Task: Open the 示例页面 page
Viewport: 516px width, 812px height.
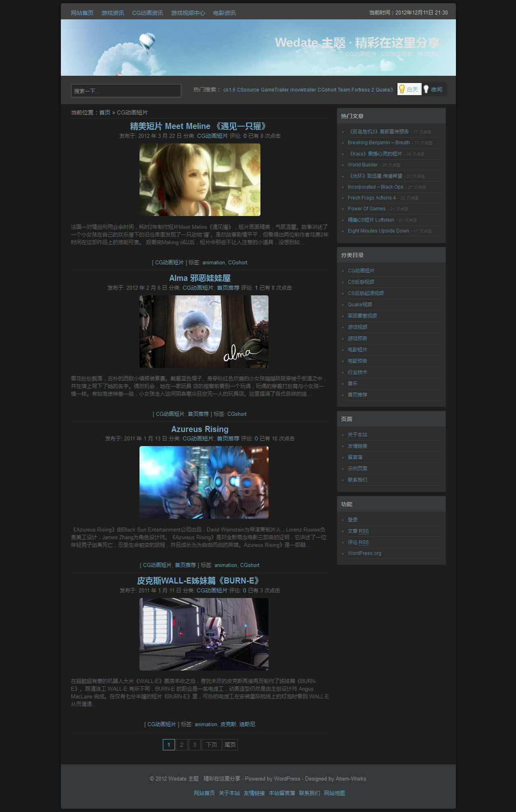Action: [x=358, y=469]
